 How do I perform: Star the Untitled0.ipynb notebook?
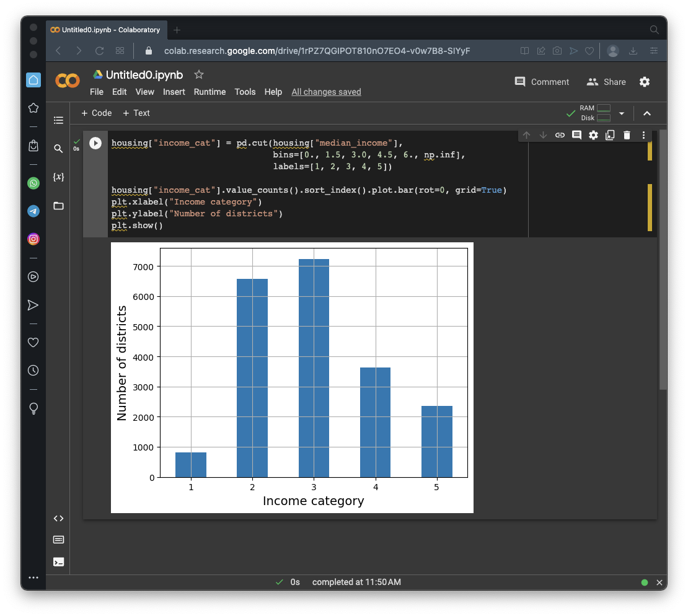(199, 75)
